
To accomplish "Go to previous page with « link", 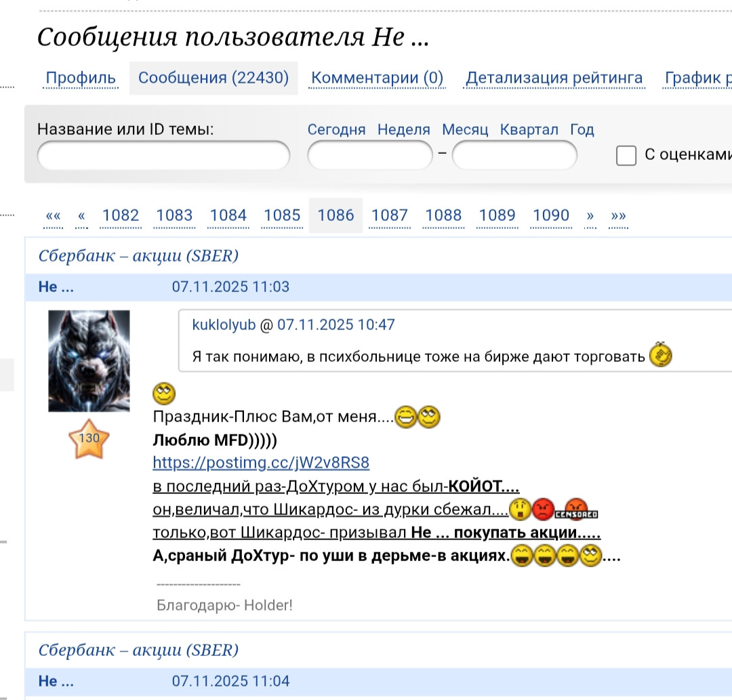I will click(82, 215).
